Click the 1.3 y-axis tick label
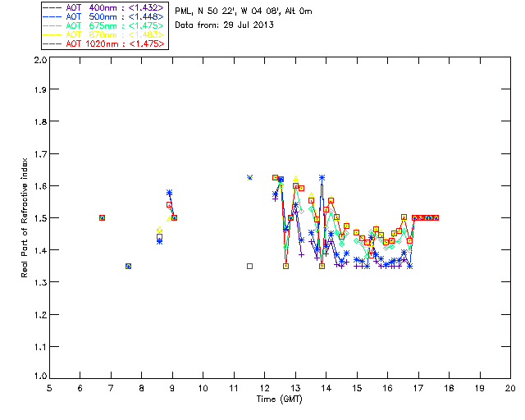 (40, 282)
